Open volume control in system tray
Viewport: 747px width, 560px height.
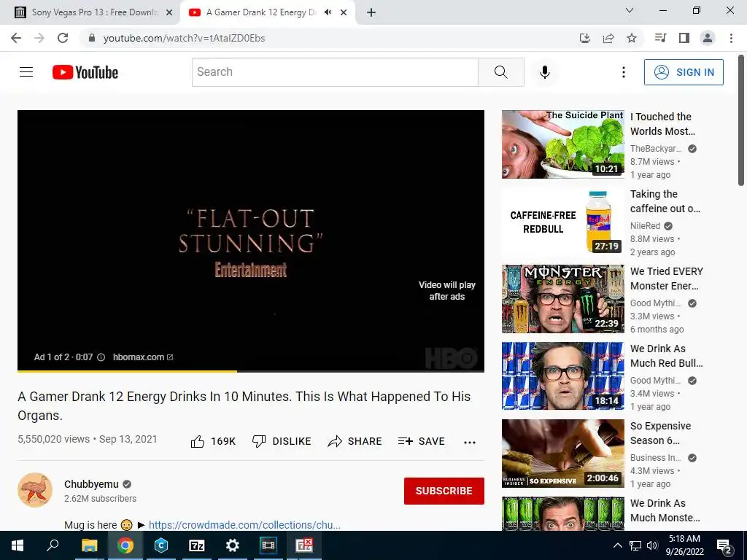pyautogui.click(x=652, y=545)
